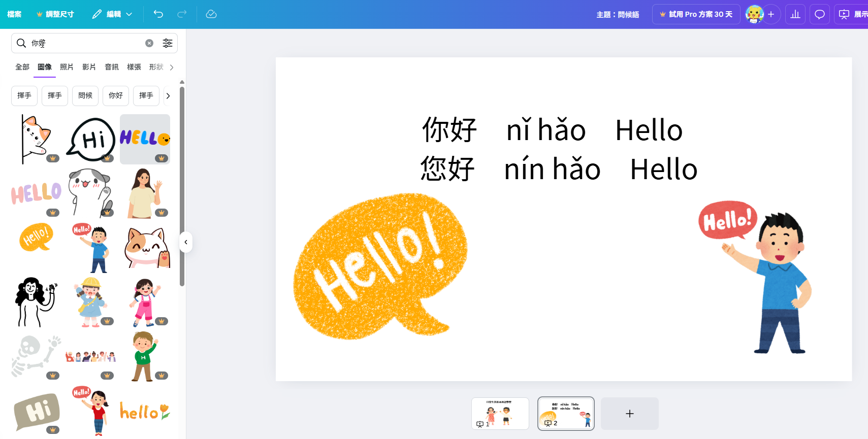Expand more category tabs with the chevron
The height and width of the screenshot is (439, 868).
(x=172, y=67)
